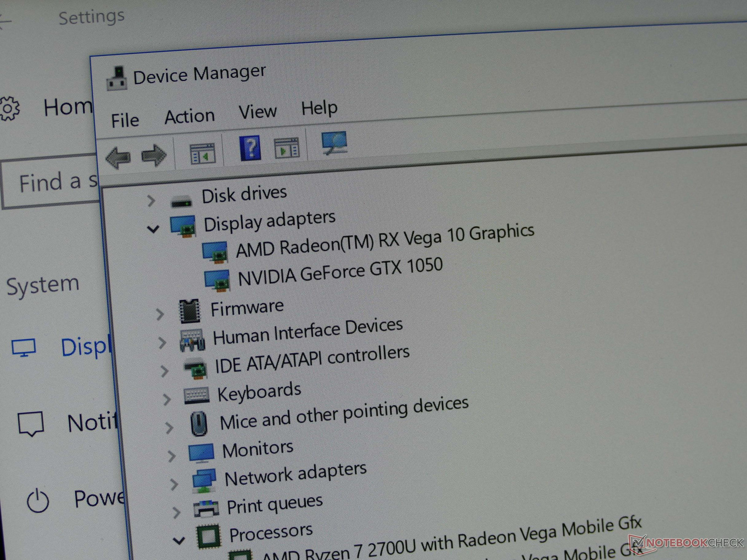Select AMD Radeon(TM) RX Vega 10 Graphics
The image size is (747, 560).
(385, 240)
